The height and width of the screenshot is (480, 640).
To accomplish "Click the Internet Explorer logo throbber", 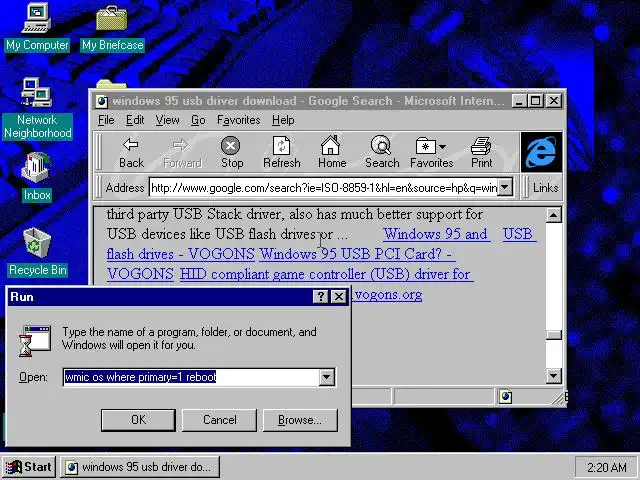I will [x=541, y=152].
